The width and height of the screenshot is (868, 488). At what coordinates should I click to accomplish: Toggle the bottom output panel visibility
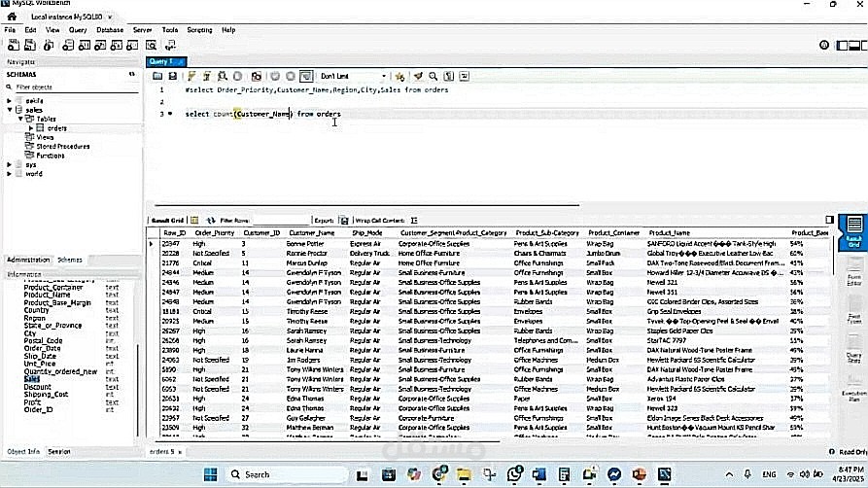854,46
